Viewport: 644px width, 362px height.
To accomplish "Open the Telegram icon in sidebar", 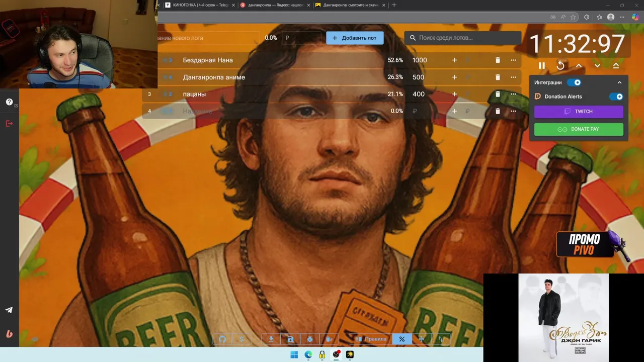I will point(9,310).
